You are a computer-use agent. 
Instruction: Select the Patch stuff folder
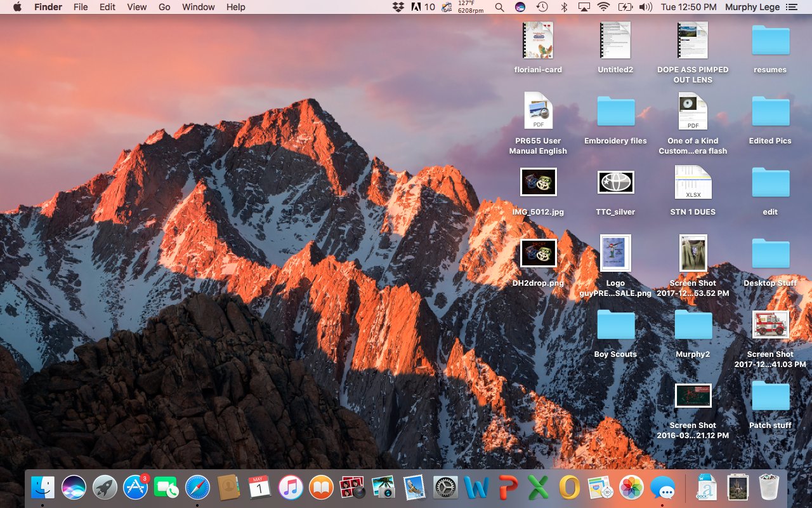click(770, 403)
